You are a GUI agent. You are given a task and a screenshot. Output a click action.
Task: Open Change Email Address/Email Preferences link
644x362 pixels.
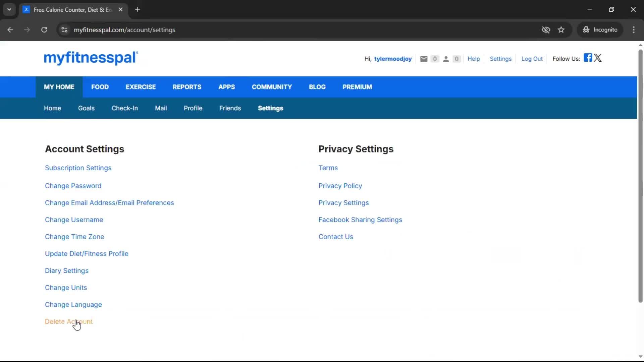[109, 203]
